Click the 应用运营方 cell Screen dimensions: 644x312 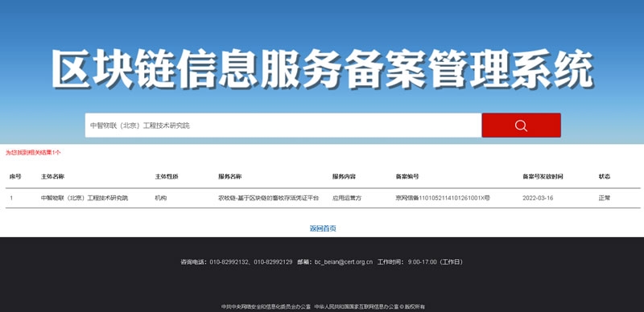coord(347,198)
